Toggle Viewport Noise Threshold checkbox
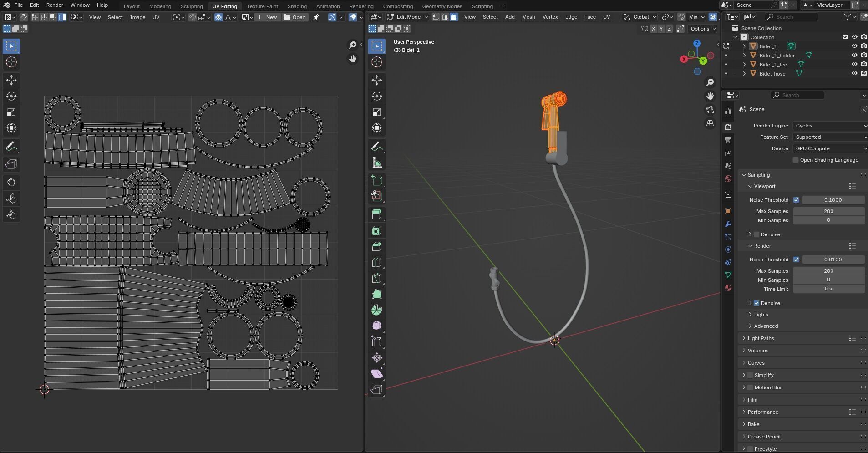This screenshot has height=453, width=868. [x=796, y=200]
